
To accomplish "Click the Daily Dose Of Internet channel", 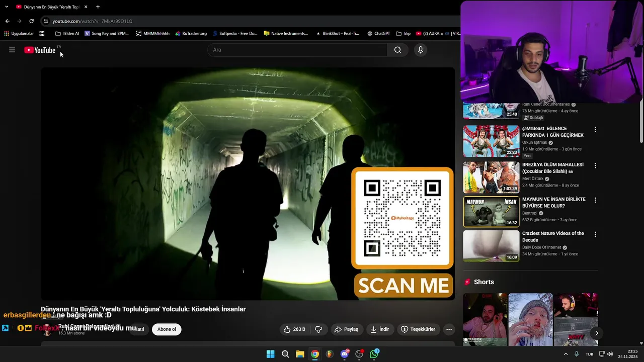I will 541,247.
